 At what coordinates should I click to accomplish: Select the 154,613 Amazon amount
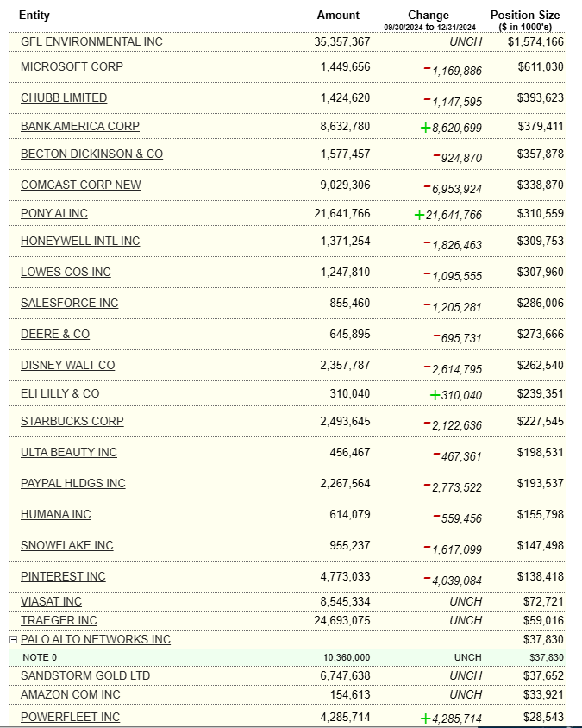pos(349,695)
